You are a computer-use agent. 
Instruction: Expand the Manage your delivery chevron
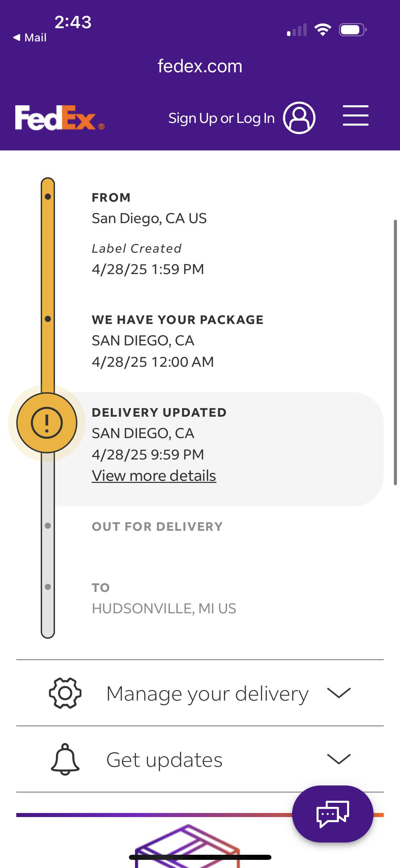coord(338,693)
